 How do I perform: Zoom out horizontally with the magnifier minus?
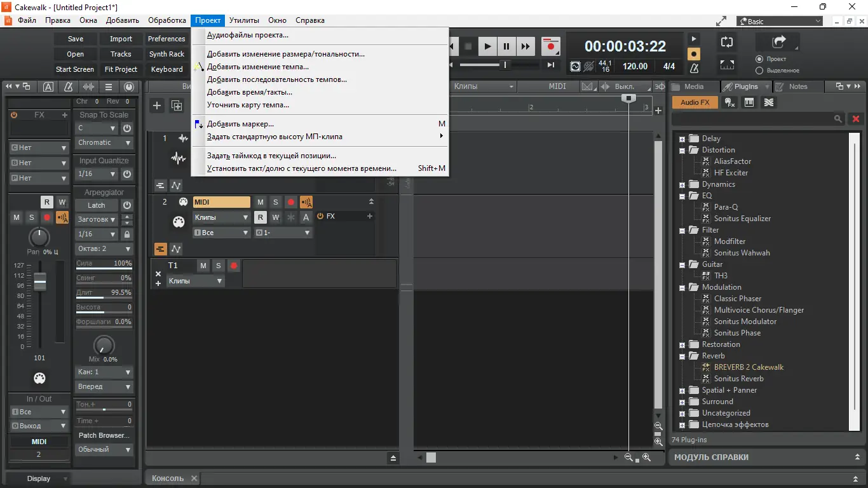tap(629, 457)
